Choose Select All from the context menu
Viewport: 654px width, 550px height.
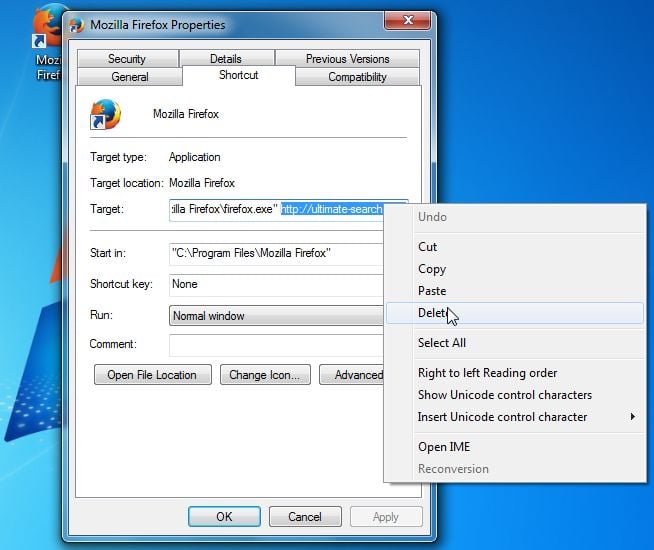515,343
